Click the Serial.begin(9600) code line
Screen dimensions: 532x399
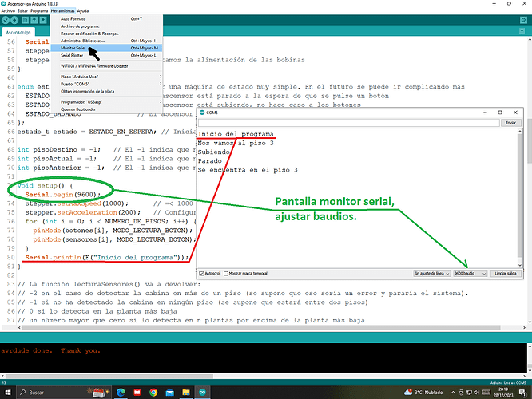point(63,194)
